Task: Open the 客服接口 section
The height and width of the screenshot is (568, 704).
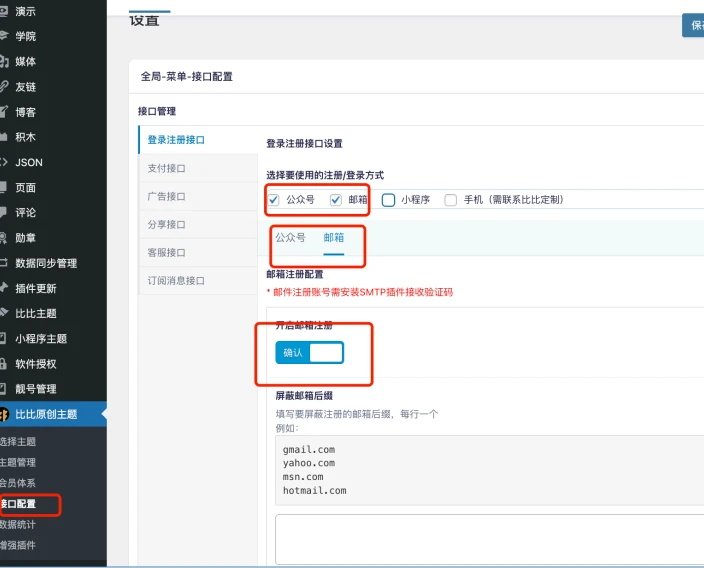Action: [198, 252]
